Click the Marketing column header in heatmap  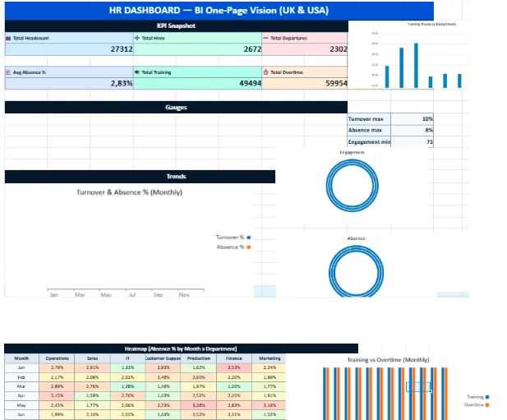(x=270, y=358)
